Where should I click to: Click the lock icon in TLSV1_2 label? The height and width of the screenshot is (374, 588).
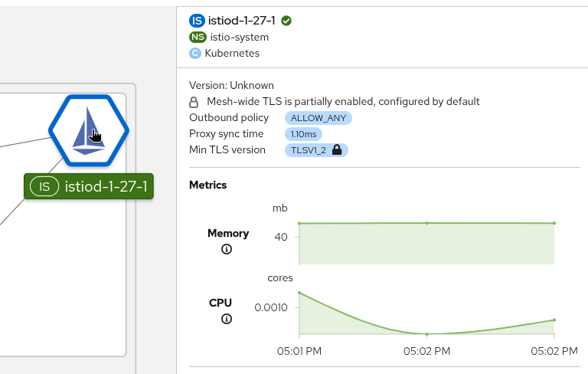pyautogui.click(x=337, y=150)
